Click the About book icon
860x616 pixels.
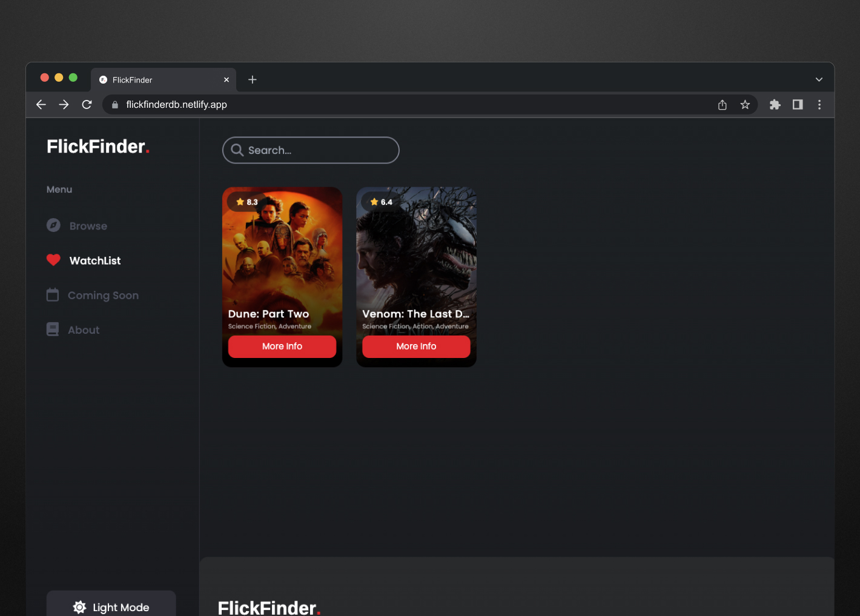point(53,330)
